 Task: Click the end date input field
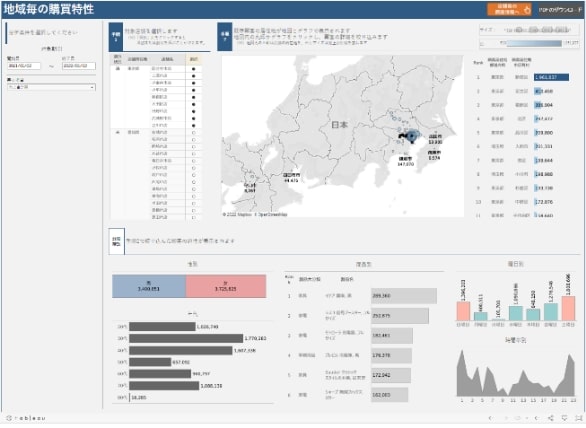click(78, 66)
